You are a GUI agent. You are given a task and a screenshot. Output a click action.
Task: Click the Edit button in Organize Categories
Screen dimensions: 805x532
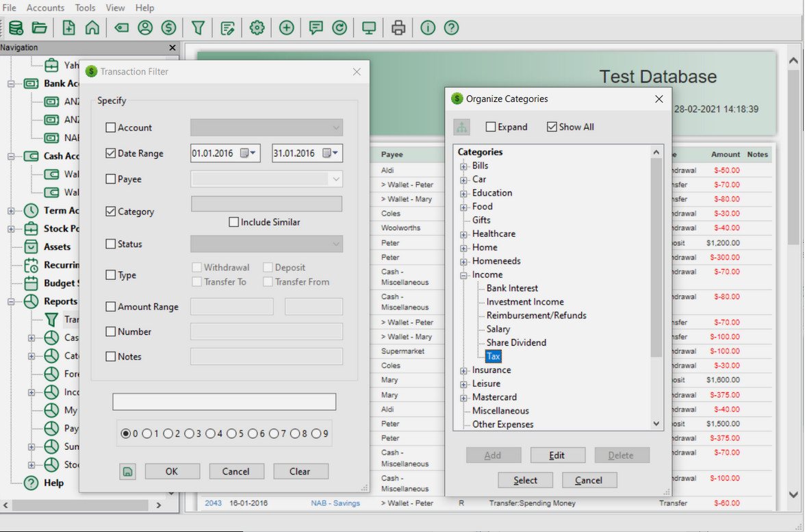tap(557, 455)
